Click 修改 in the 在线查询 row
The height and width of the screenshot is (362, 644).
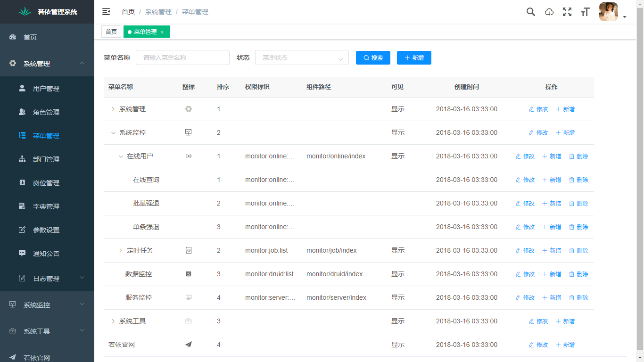[x=525, y=180]
